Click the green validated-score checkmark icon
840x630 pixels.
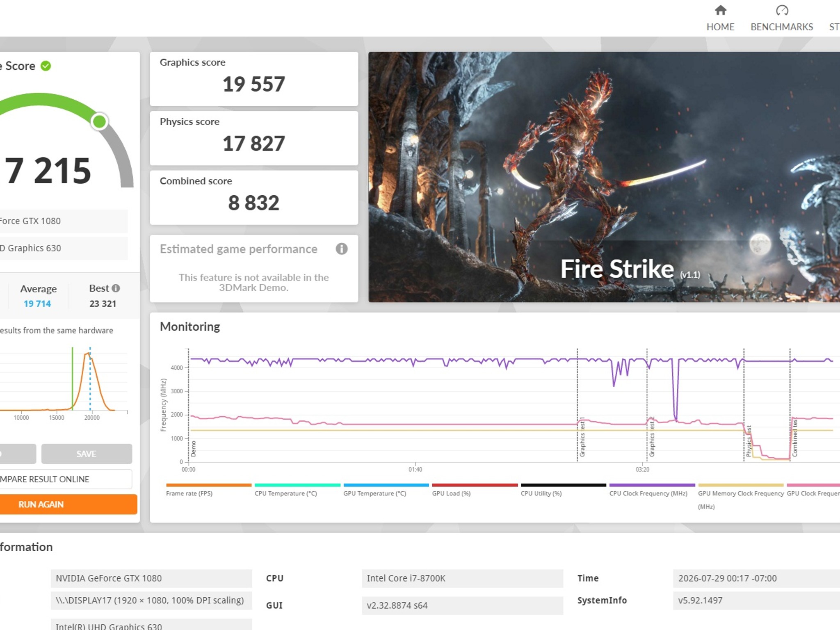click(x=46, y=66)
